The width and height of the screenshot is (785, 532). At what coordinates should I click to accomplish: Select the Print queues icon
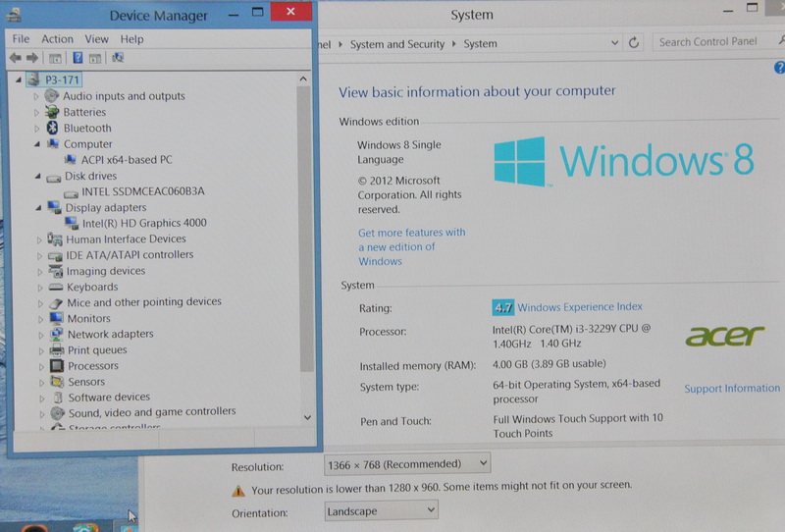pos(57,349)
